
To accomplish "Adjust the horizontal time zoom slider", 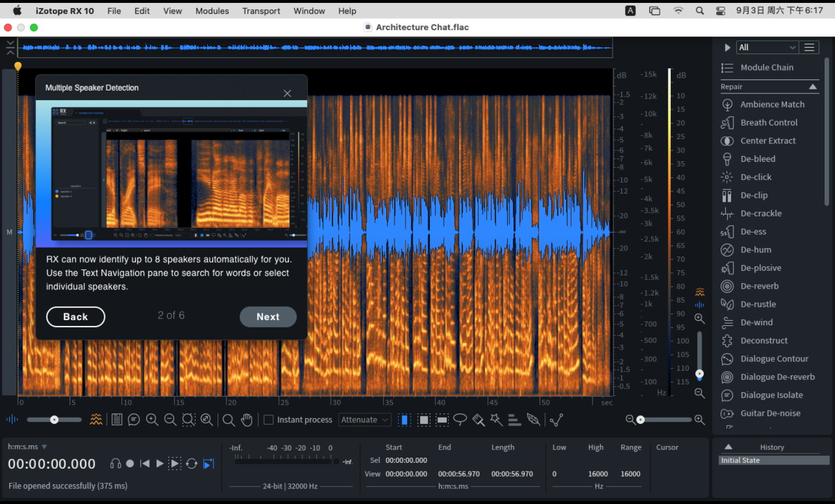I will point(666,419).
